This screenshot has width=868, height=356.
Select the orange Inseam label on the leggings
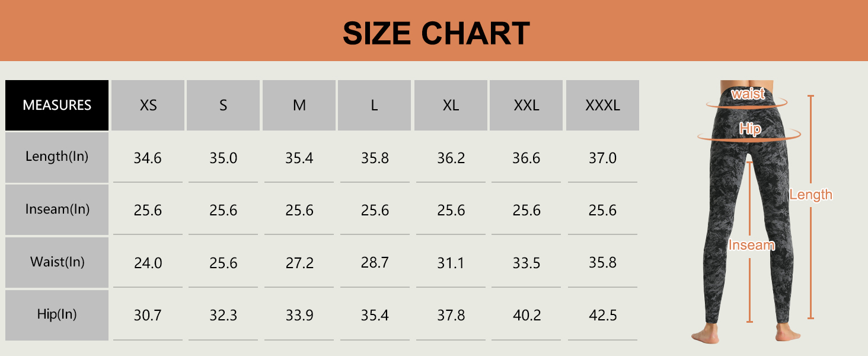point(751,245)
